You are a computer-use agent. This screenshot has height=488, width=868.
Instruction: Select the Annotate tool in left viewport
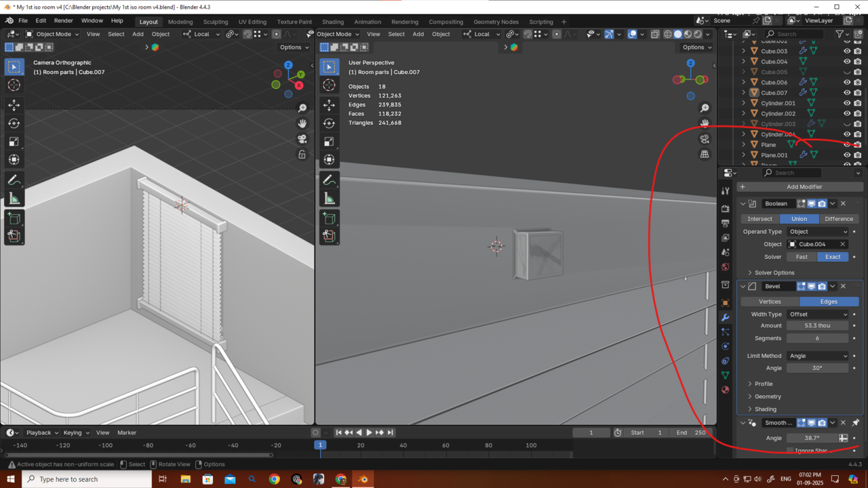point(14,180)
